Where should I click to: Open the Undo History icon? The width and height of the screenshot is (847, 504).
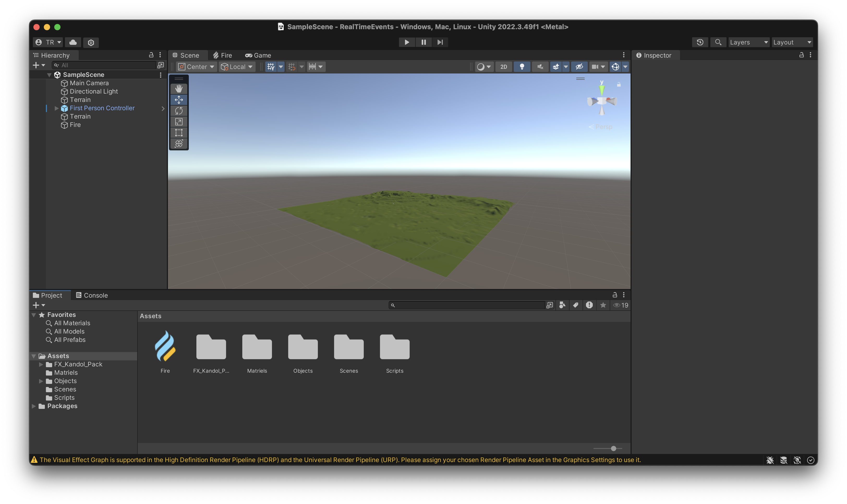(x=700, y=42)
